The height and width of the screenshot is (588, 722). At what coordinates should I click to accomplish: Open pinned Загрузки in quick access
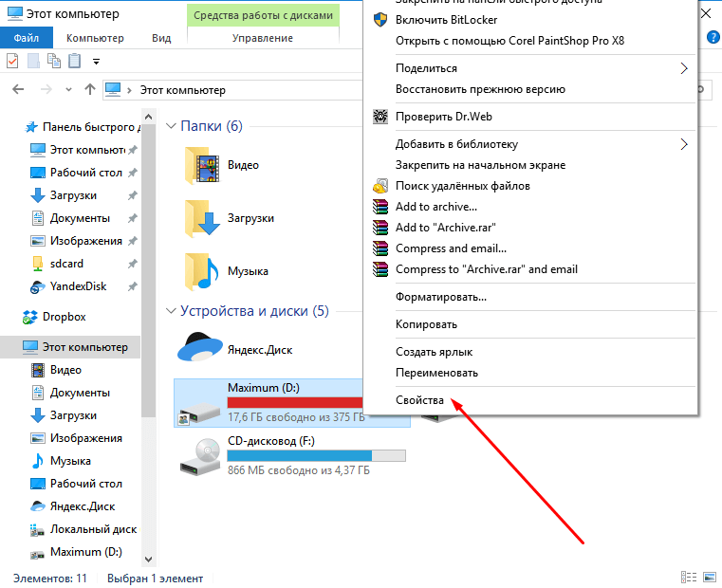(64, 194)
